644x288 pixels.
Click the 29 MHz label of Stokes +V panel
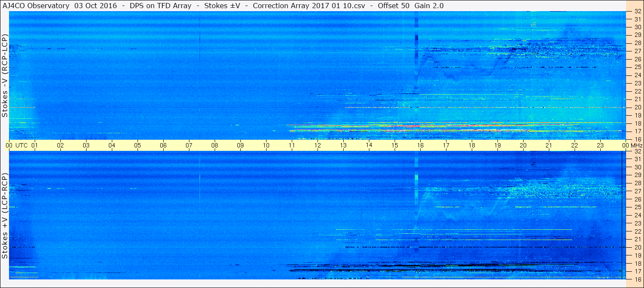click(637, 175)
